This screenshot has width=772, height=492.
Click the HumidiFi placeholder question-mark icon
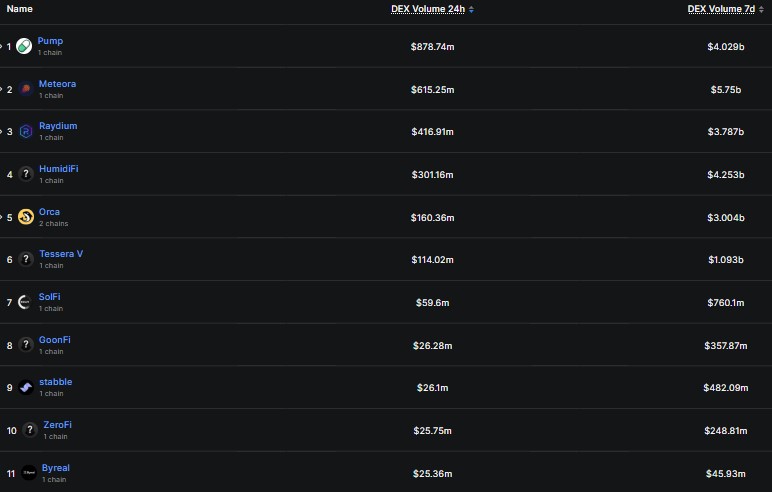[x=26, y=174]
